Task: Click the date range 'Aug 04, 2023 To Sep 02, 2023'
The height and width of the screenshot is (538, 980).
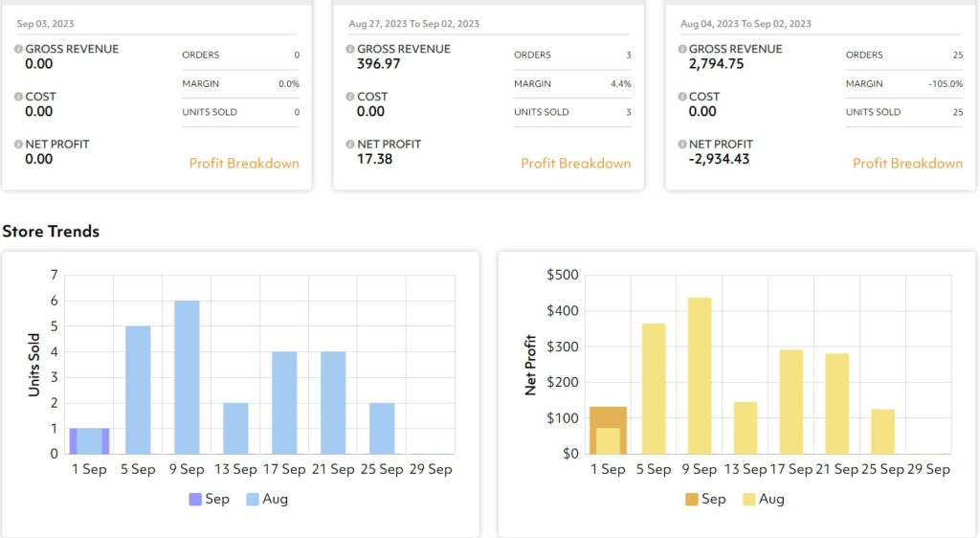Action: (746, 24)
